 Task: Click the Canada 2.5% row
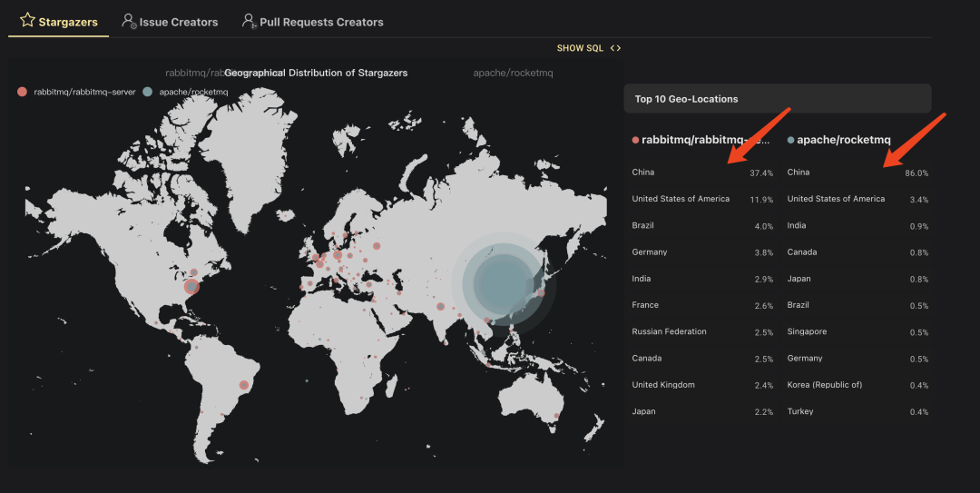(x=702, y=359)
